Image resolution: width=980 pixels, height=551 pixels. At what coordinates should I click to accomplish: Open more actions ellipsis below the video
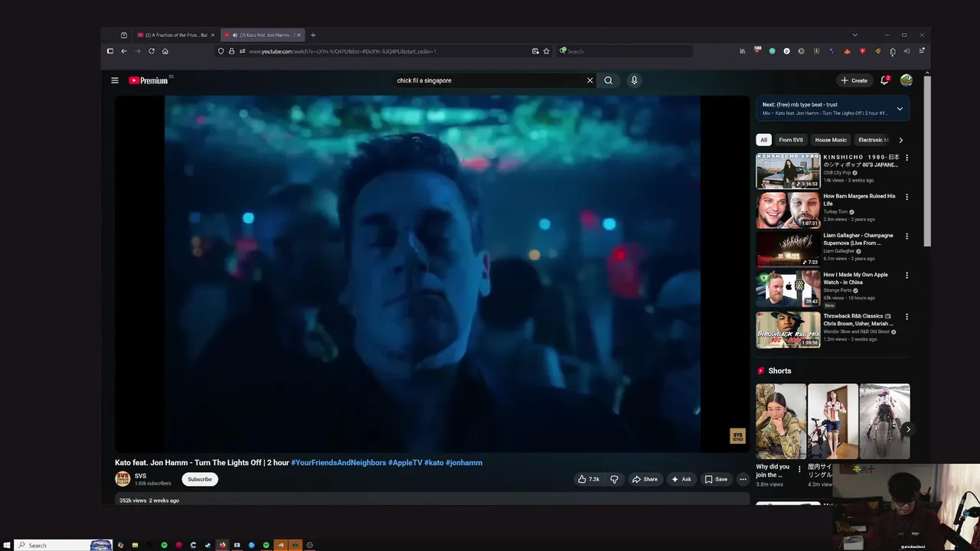743,479
